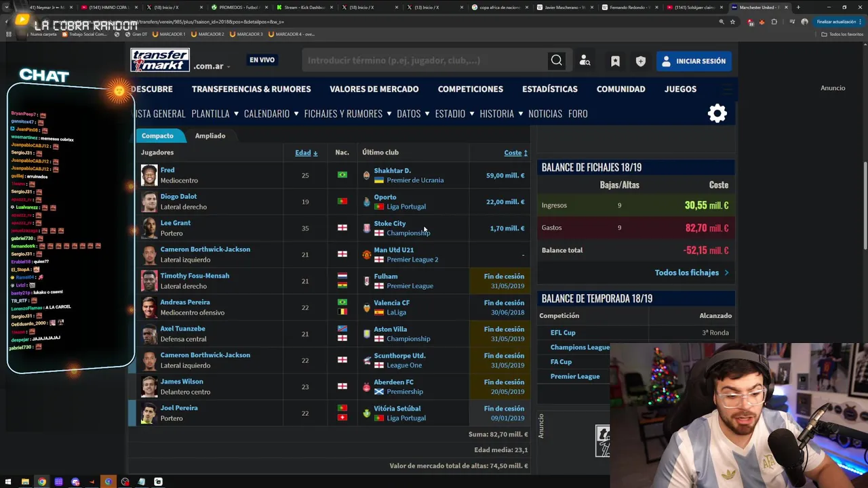Click the Vitória Setúbal club crest
868x488 pixels.
(366, 413)
